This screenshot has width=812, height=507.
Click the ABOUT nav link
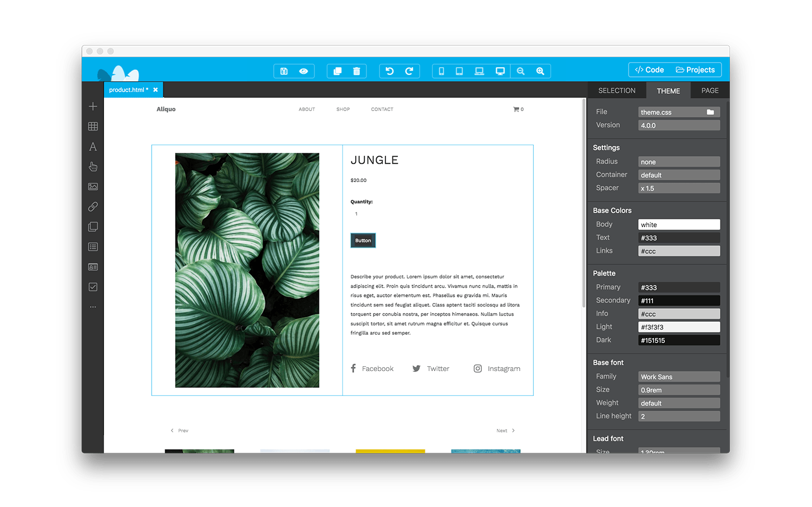306,109
